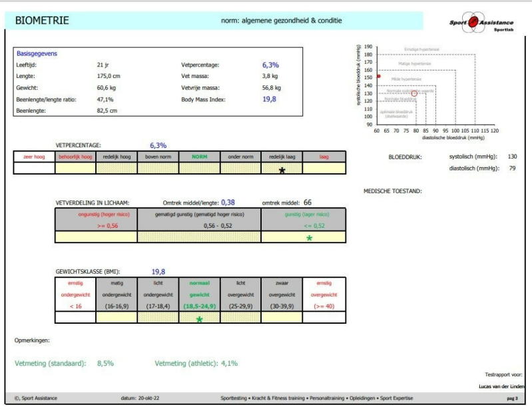Click the 'licht overgewicht (25-29,9)' cell
The image size is (532, 411).
coord(240,294)
